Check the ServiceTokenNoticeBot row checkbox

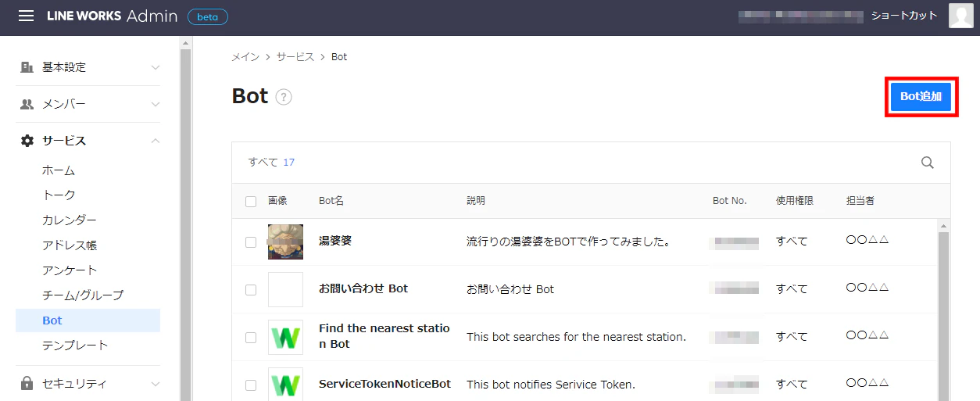point(251,385)
